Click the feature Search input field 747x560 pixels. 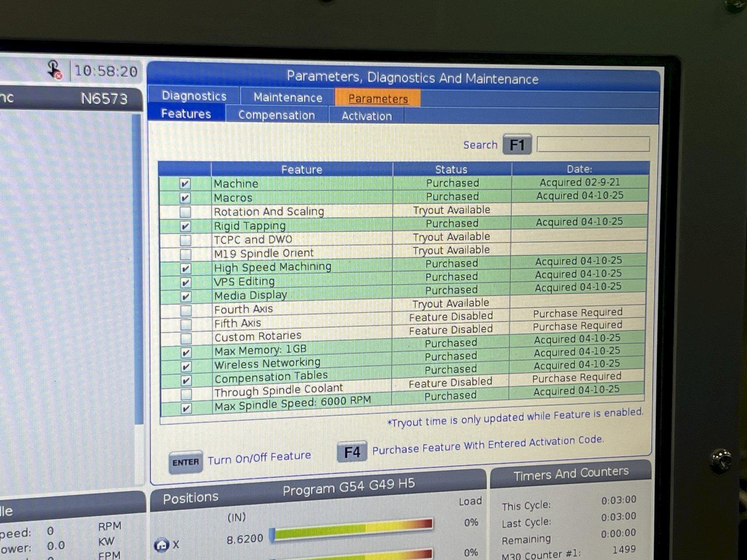tap(593, 145)
